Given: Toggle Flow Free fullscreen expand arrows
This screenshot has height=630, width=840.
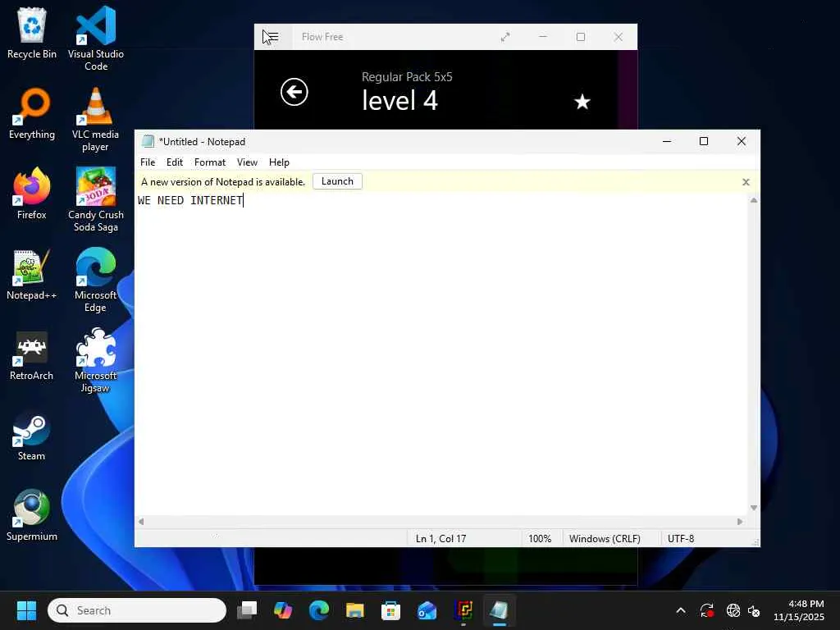Looking at the screenshot, I should pyautogui.click(x=505, y=37).
